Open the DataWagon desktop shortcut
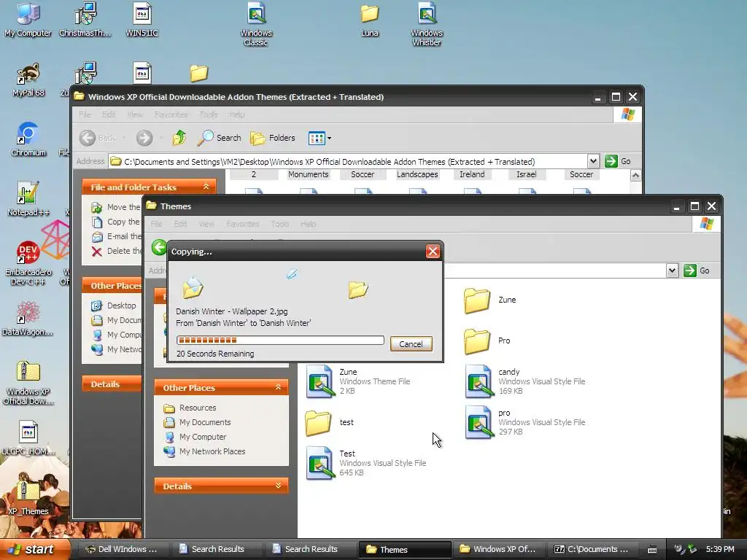 click(x=28, y=319)
